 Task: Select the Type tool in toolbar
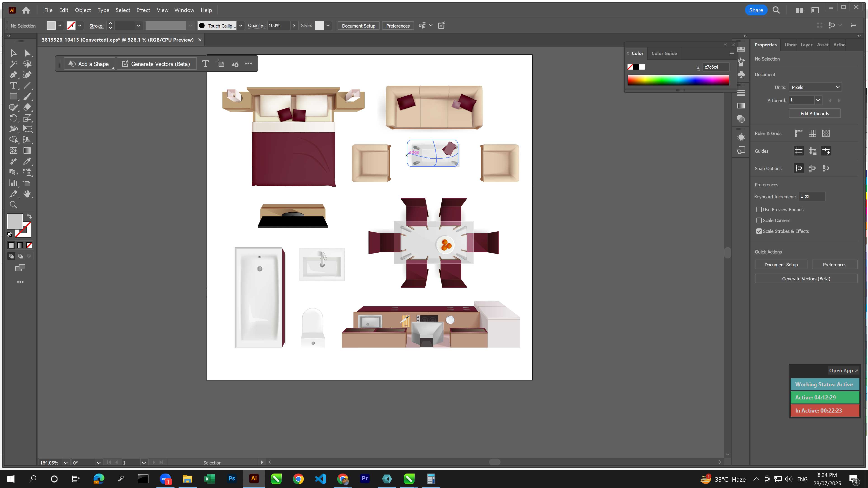(14, 86)
